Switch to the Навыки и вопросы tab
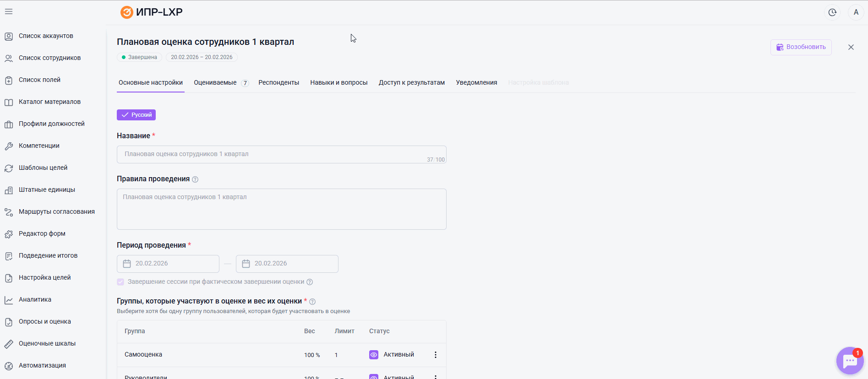Viewport: 868px width, 379px height. click(x=338, y=83)
